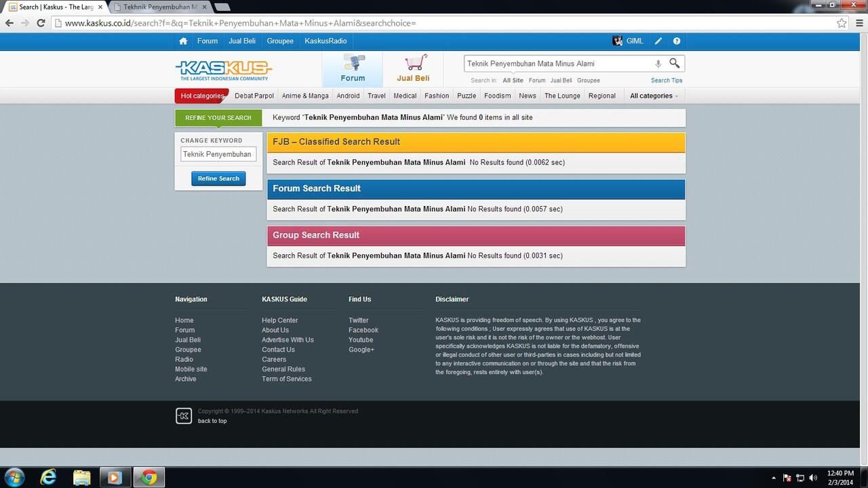Open Windows Media Player from taskbar
Screen dimensions: 868x488
(x=114, y=477)
